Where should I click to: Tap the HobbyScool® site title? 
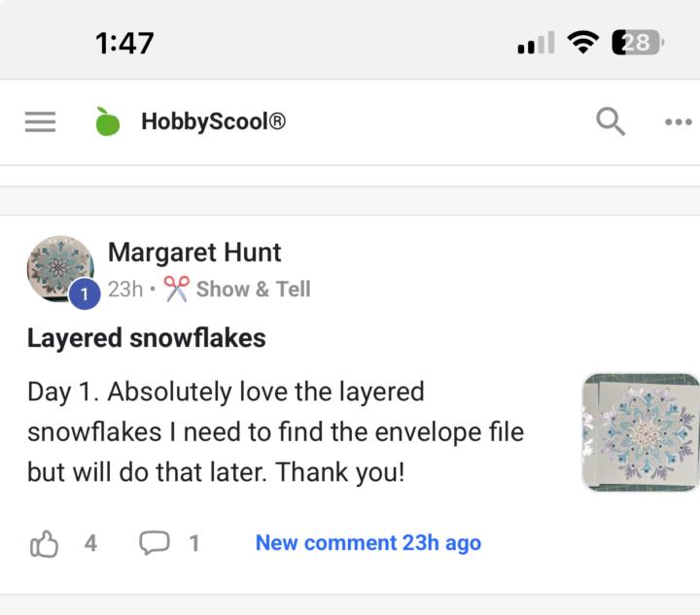point(213,122)
